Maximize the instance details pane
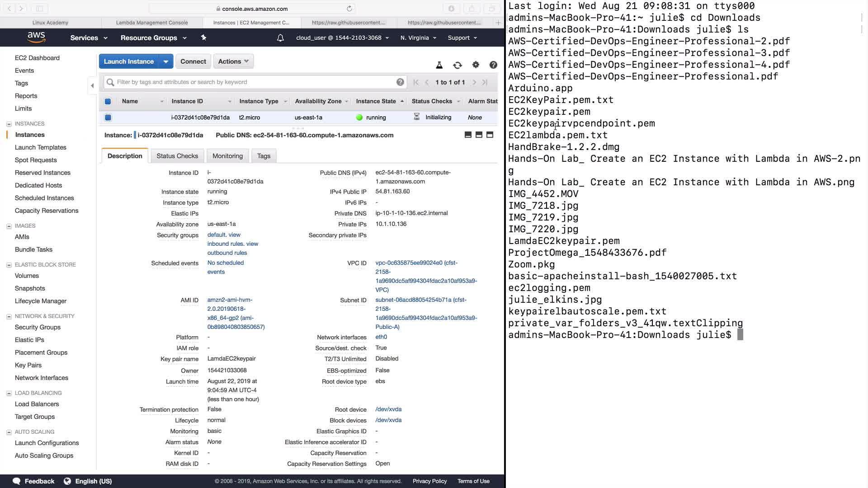868x488 pixels. tap(490, 135)
